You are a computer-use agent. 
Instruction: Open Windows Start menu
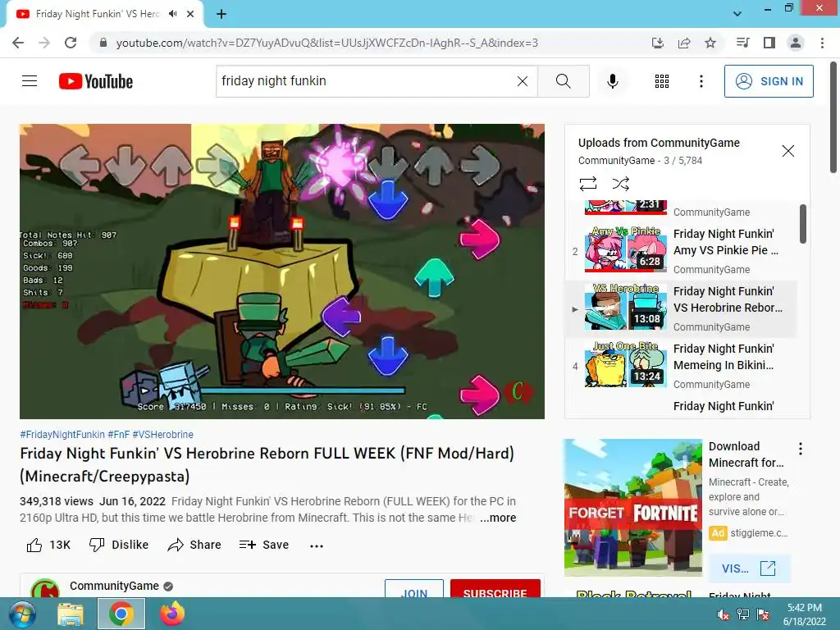pos(21,614)
